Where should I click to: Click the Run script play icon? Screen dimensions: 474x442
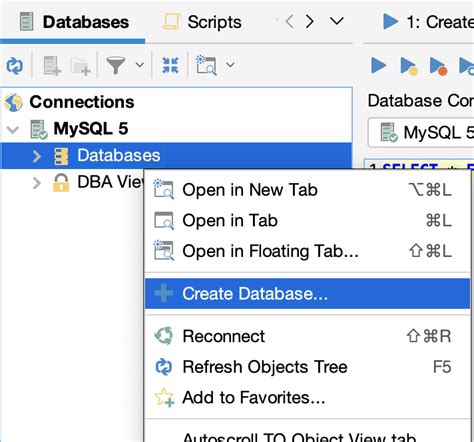[x=379, y=65]
